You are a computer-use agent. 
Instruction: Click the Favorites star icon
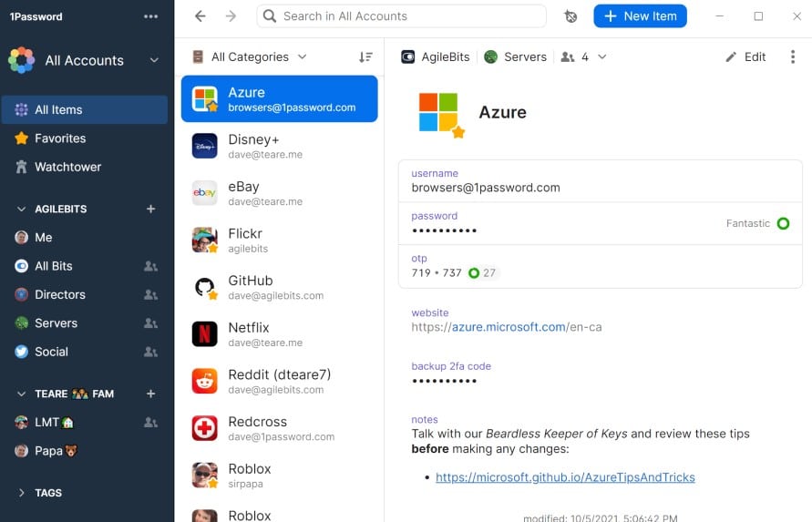tap(21, 138)
